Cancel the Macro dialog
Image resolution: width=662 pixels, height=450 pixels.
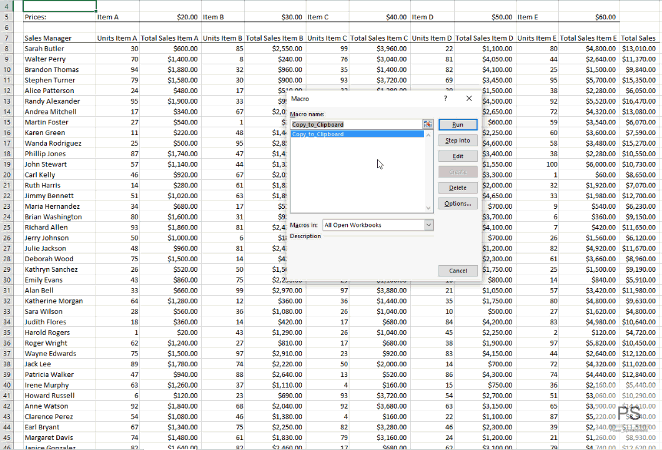pyautogui.click(x=457, y=270)
